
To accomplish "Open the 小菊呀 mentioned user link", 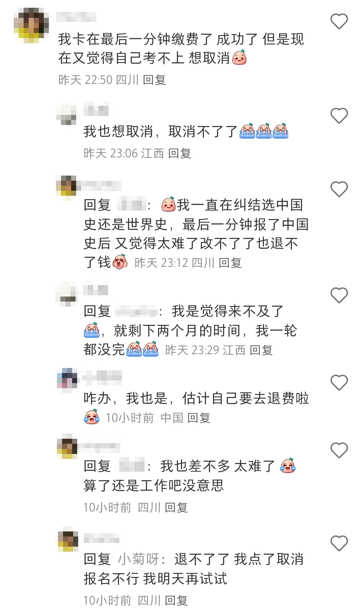I will [x=139, y=559].
